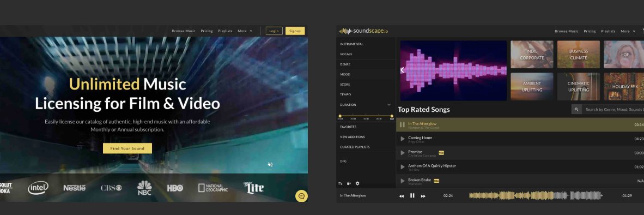Open the Business Climate playlist tile
This screenshot has width=644, height=215.
pos(578,54)
